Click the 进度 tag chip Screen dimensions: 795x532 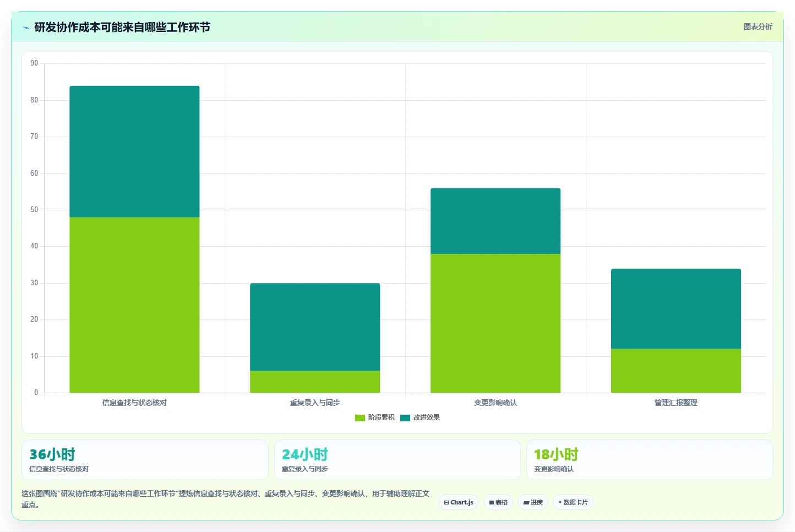tap(533, 502)
